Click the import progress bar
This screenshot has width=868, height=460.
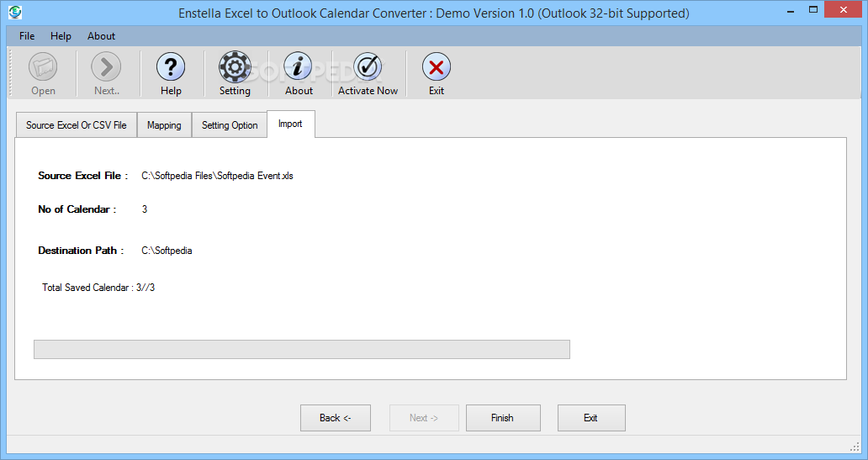(x=302, y=349)
